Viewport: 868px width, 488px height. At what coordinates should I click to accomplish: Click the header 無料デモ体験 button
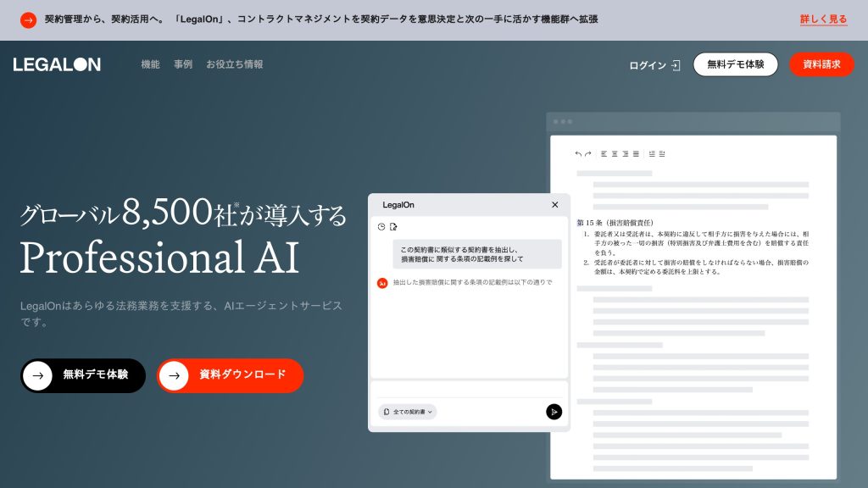point(735,64)
